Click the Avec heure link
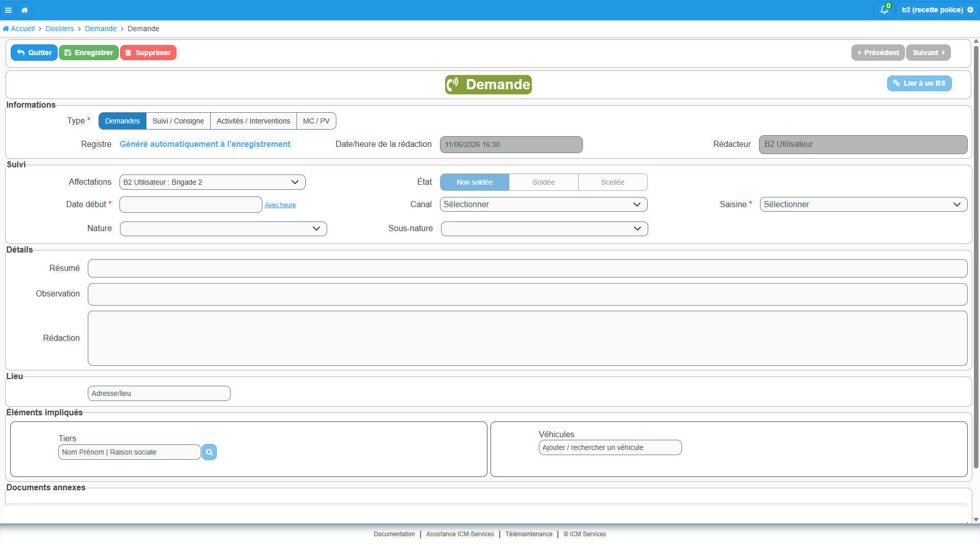The width and height of the screenshot is (980, 551). pos(280,205)
